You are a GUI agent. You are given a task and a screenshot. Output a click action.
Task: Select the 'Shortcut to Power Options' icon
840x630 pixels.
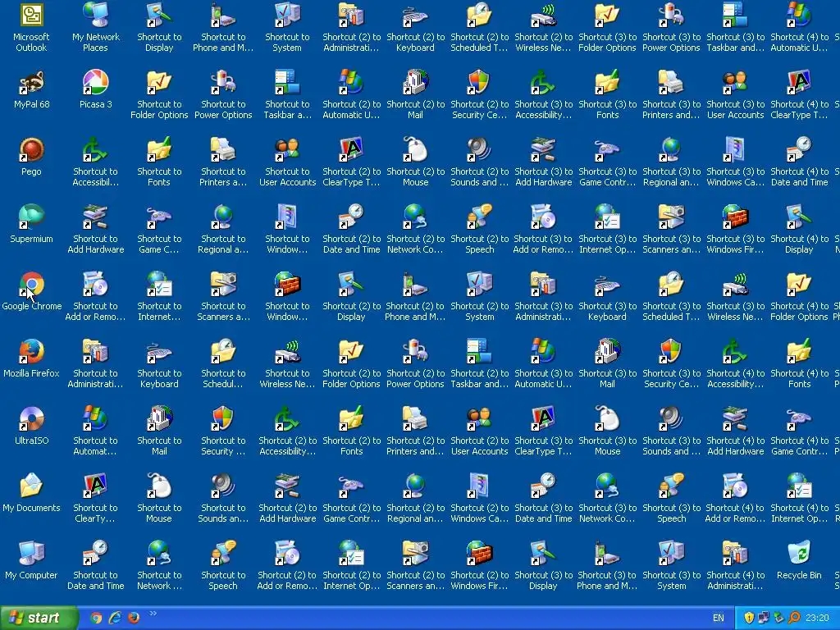pyautogui.click(x=223, y=83)
